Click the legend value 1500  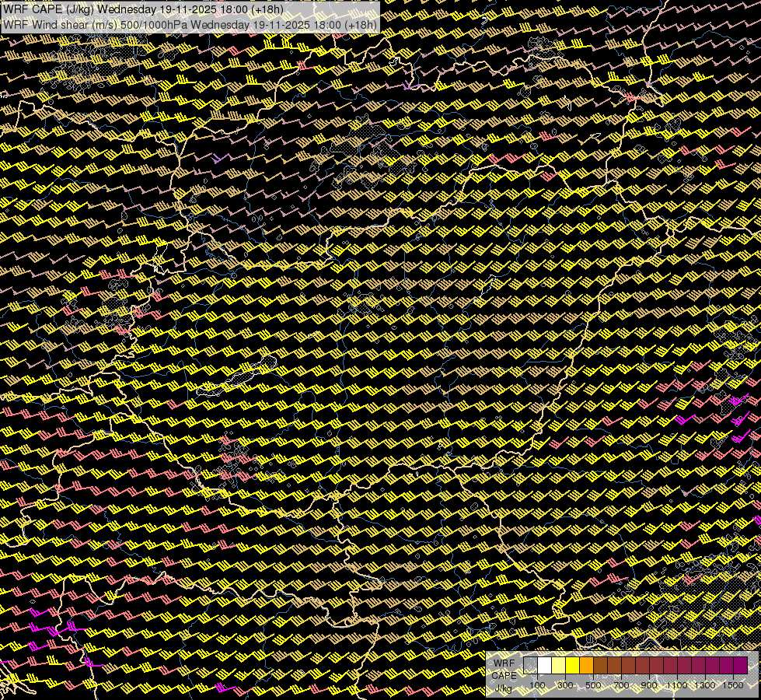(x=733, y=685)
